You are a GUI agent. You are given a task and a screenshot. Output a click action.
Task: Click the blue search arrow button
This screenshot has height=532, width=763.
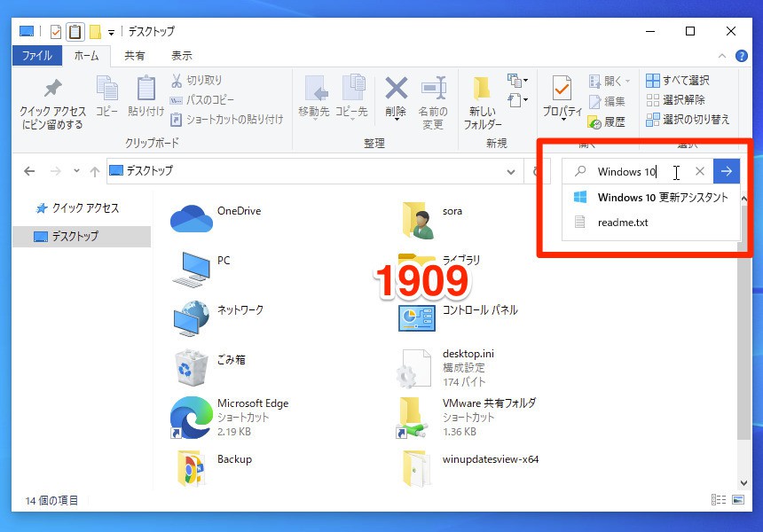pyautogui.click(x=727, y=171)
